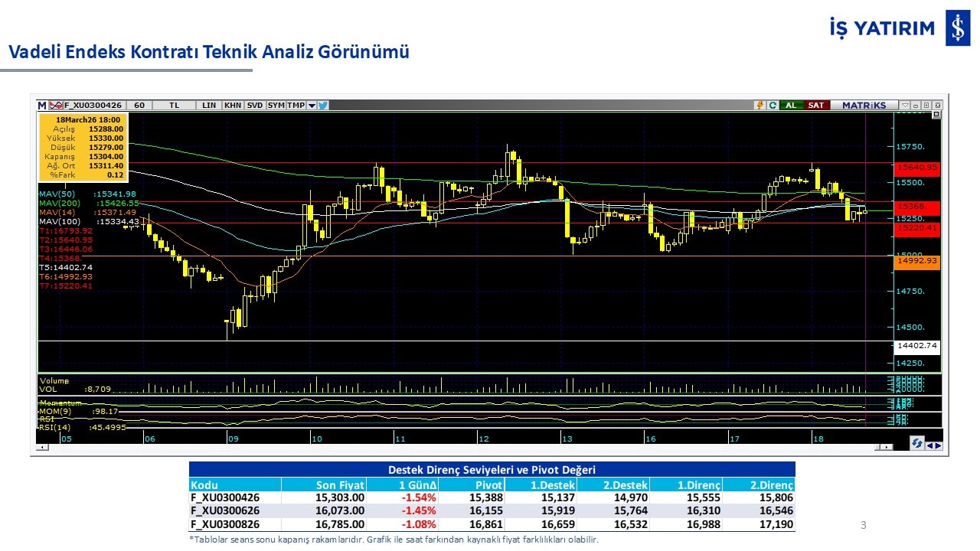This screenshot has height=551, width=980.
Task: Expand the triangle menu beside MATRIKS
Action: tap(905, 106)
